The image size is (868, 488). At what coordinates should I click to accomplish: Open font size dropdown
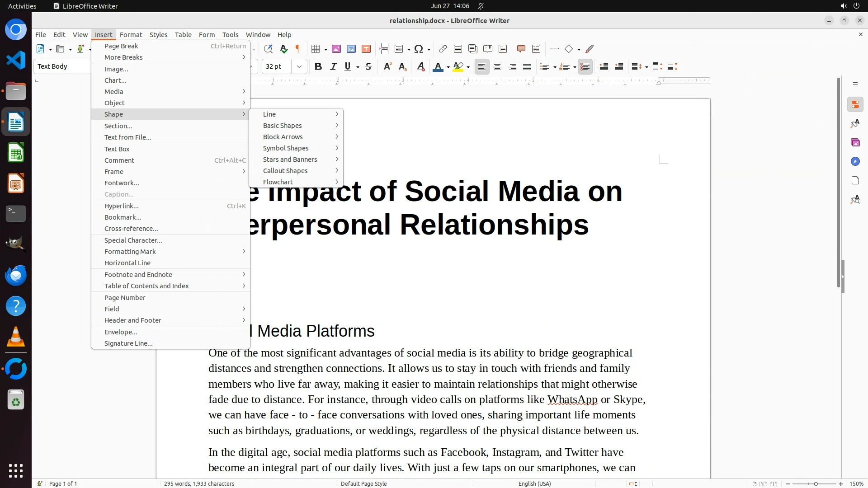tap(299, 67)
